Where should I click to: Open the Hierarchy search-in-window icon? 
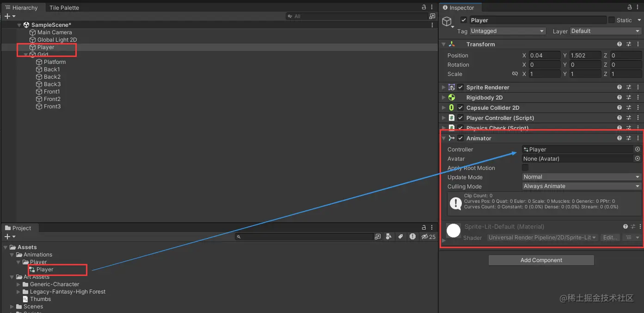click(x=432, y=16)
